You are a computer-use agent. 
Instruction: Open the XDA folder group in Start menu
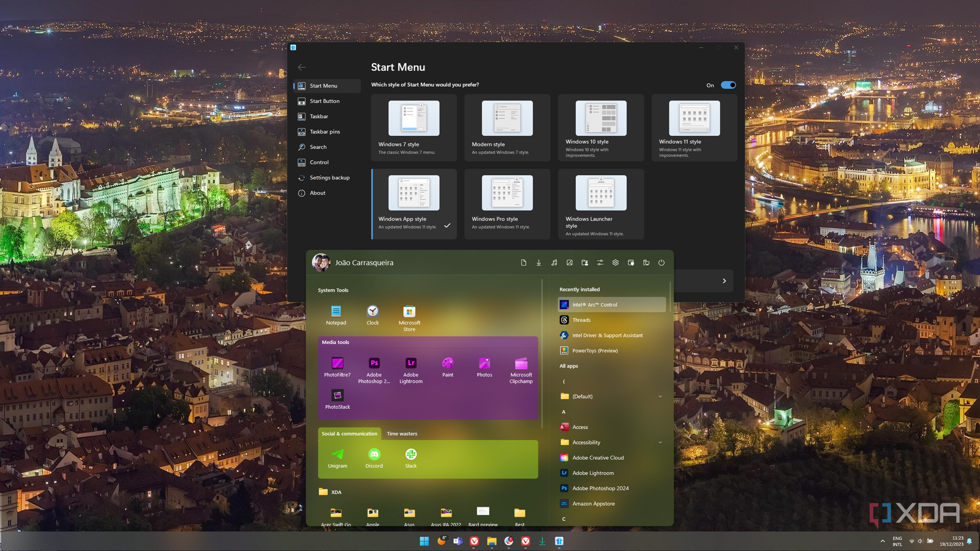tap(331, 492)
